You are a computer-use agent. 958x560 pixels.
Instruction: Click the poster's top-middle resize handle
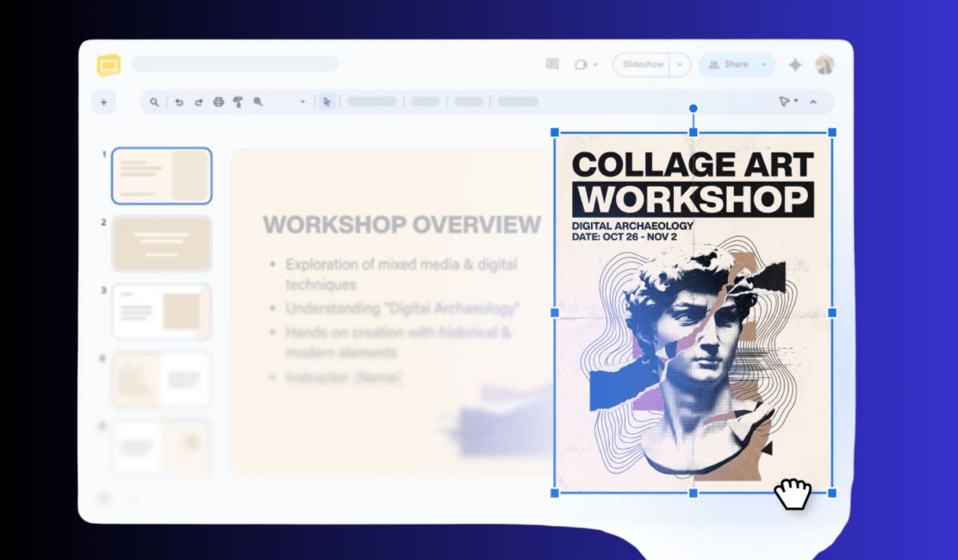(x=693, y=133)
